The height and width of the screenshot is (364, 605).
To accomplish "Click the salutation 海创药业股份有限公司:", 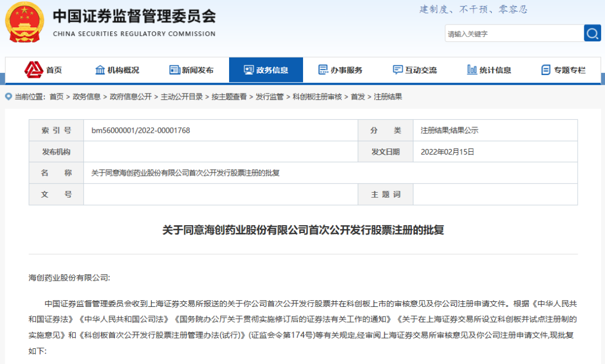I will pos(69,278).
